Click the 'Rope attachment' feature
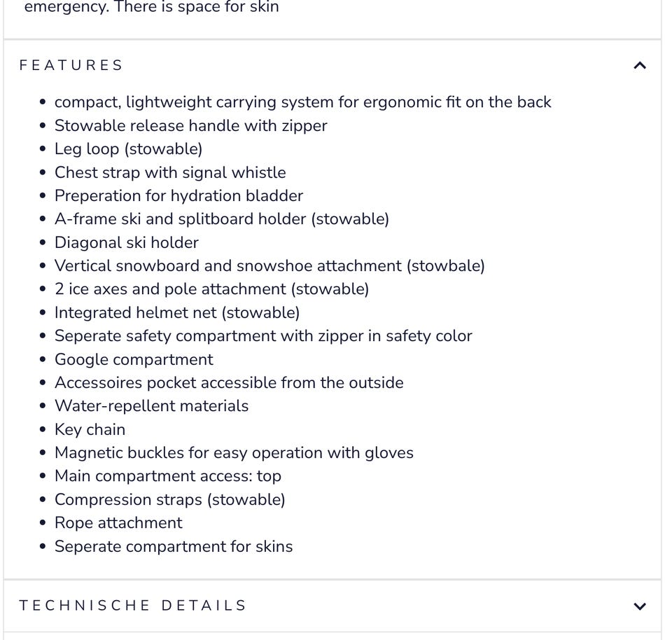The height and width of the screenshot is (640, 672). (x=118, y=523)
